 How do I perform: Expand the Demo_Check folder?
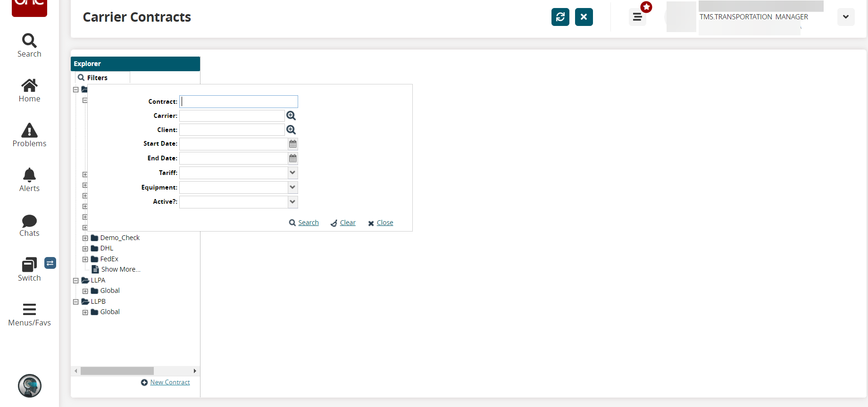85,238
